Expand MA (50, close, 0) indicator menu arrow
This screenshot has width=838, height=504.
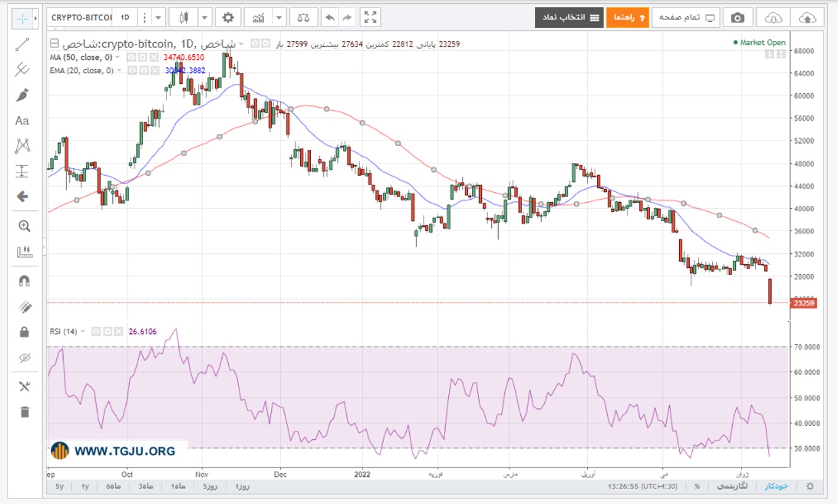click(x=118, y=57)
